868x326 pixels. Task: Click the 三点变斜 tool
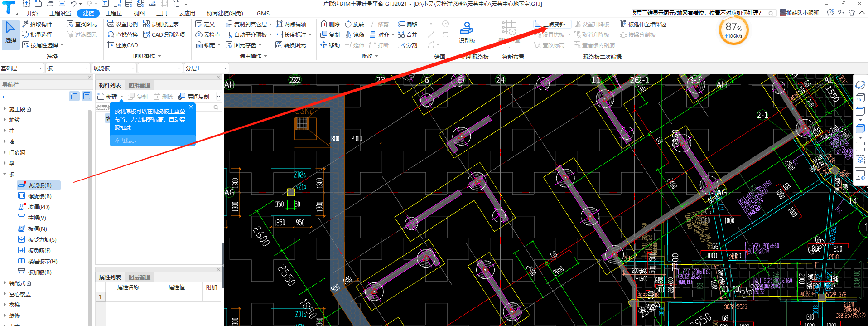pyautogui.click(x=550, y=24)
